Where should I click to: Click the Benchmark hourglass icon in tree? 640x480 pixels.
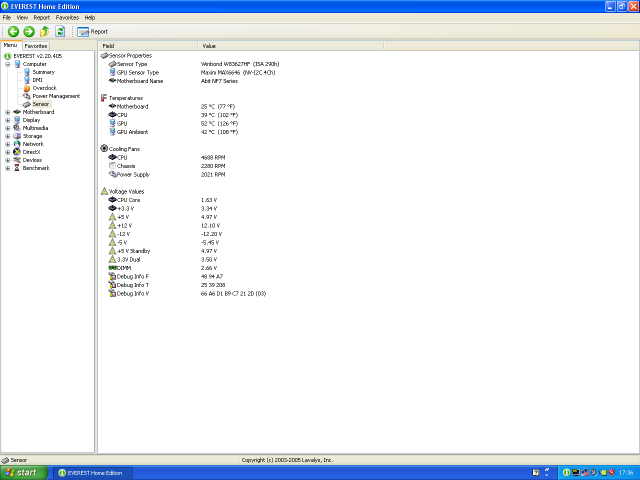[17, 168]
